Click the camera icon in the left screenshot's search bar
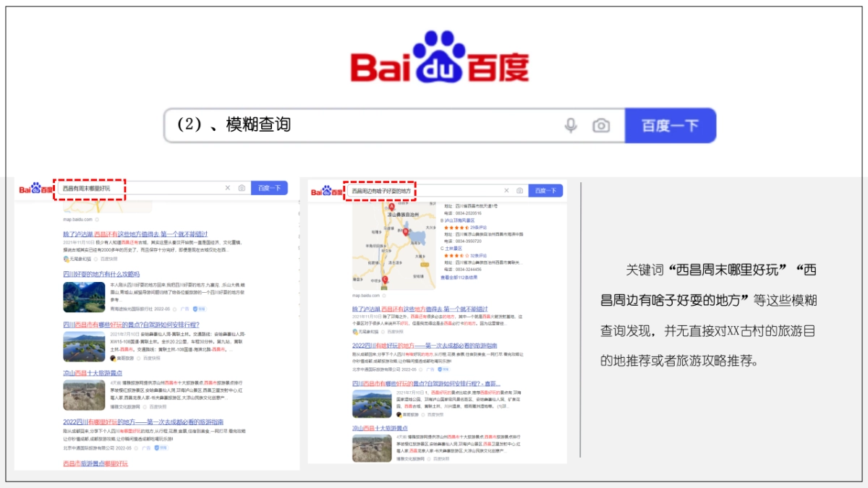The height and width of the screenshot is (488, 868). click(241, 188)
